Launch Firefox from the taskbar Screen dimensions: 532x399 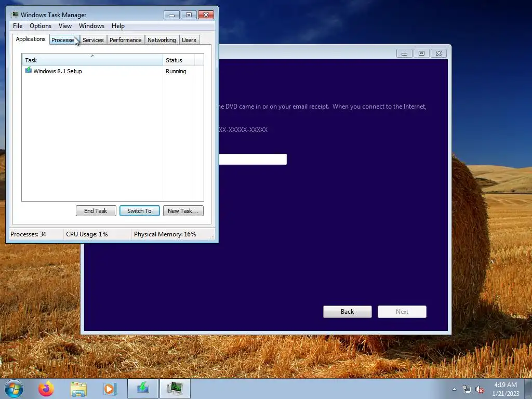pyautogui.click(x=46, y=389)
